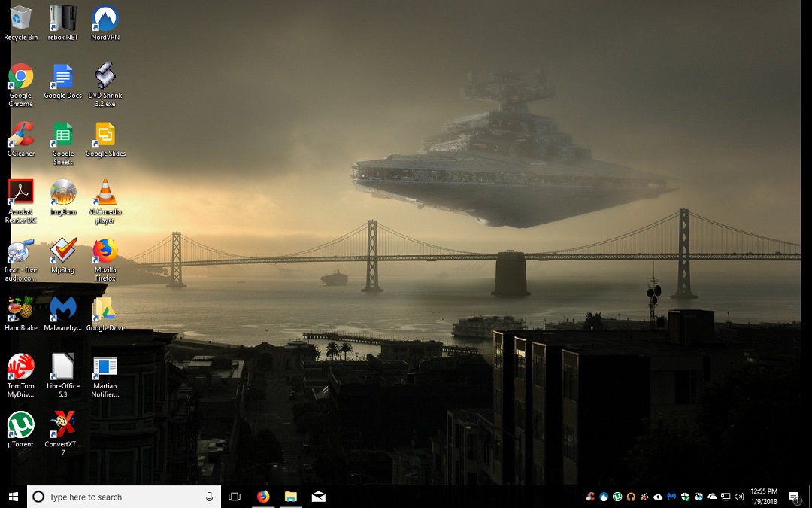Screen dimensions: 812x508
Task: Click the VLC media player shortcut
Action: click(x=105, y=193)
